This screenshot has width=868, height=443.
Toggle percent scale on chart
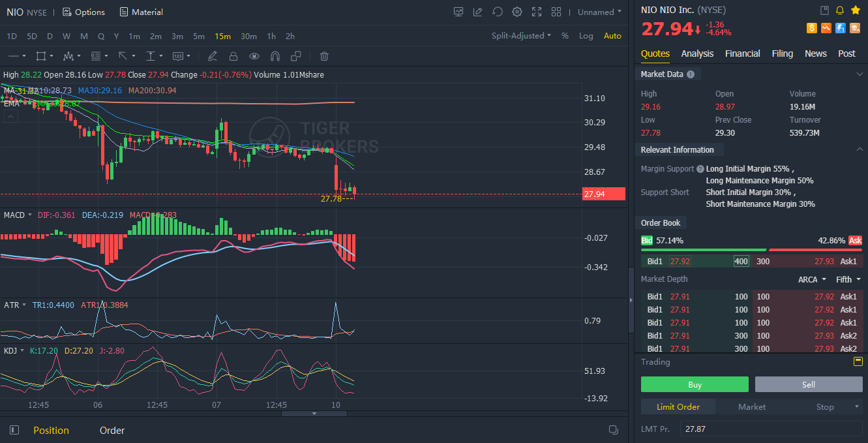point(565,36)
